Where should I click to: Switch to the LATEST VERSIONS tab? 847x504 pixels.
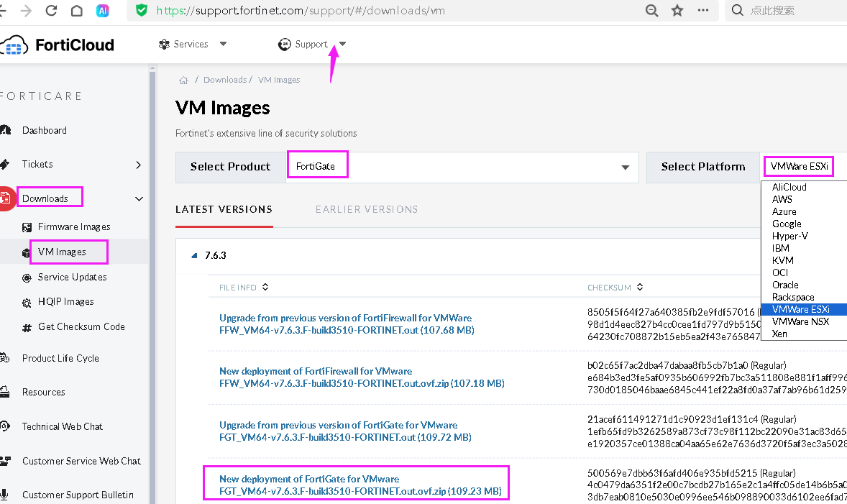224,210
